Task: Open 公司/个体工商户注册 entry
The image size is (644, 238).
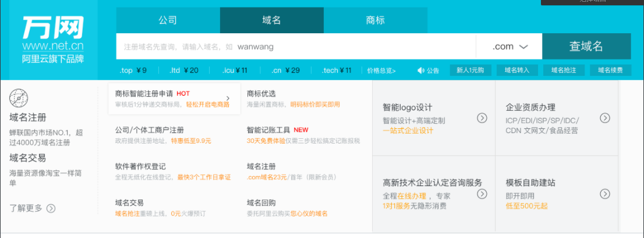Action: pyautogui.click(x=150, y=130)
